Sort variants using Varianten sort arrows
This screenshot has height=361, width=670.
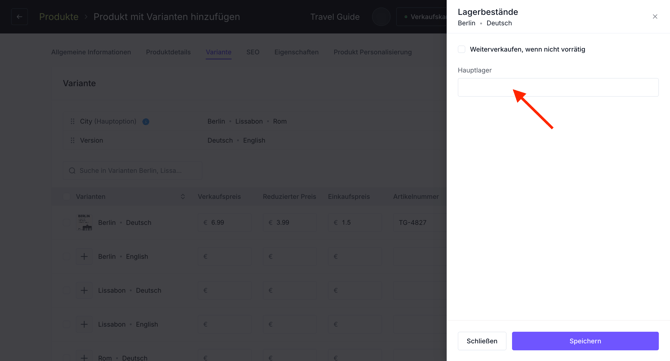[x=182, y=197]
